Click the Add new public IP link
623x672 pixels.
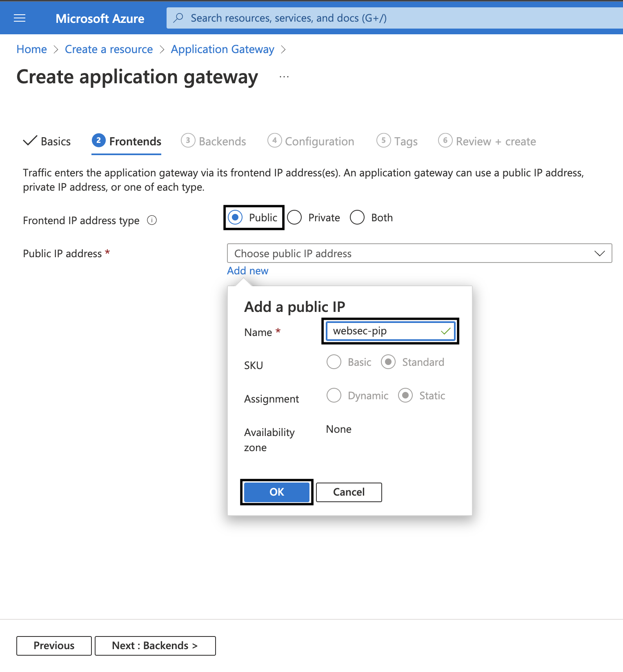(x=247, y=271)
